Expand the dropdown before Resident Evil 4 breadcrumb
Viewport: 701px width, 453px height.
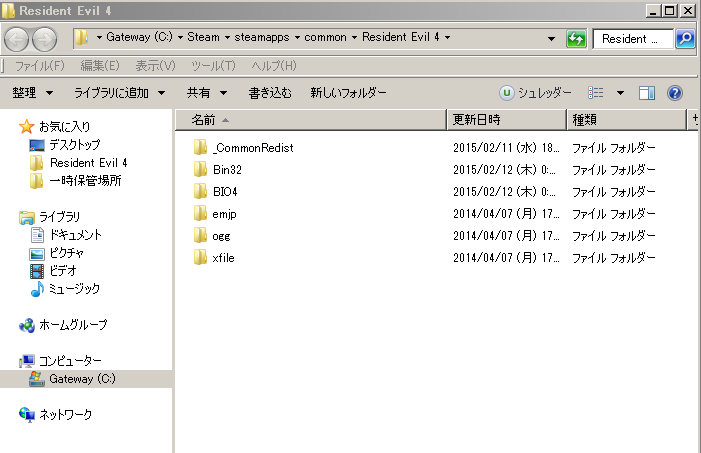point(355,38)
